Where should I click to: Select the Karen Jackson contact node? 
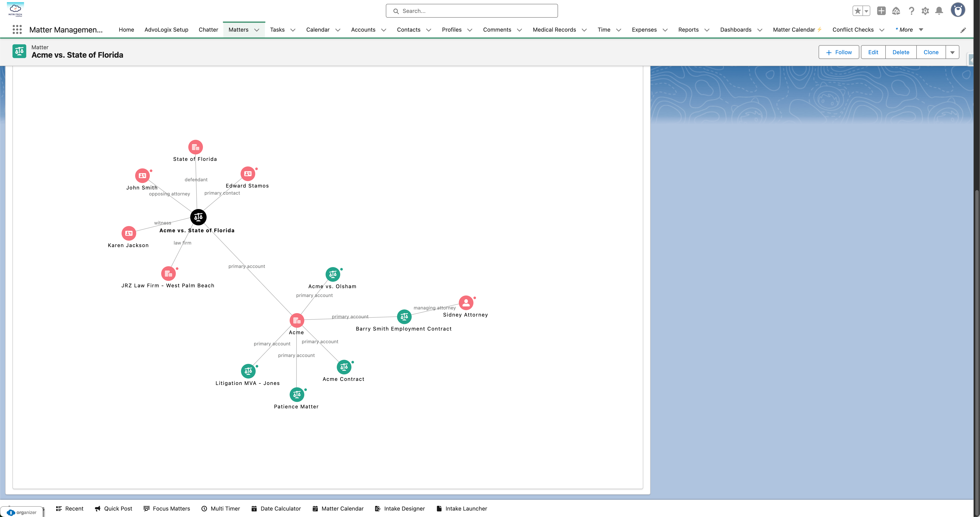(x=129, y=233)
